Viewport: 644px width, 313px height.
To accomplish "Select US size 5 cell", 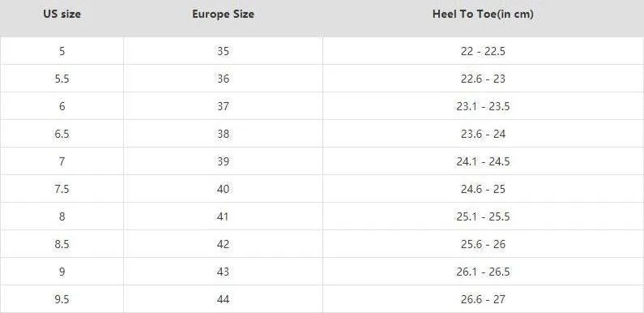I will [62, 51].
